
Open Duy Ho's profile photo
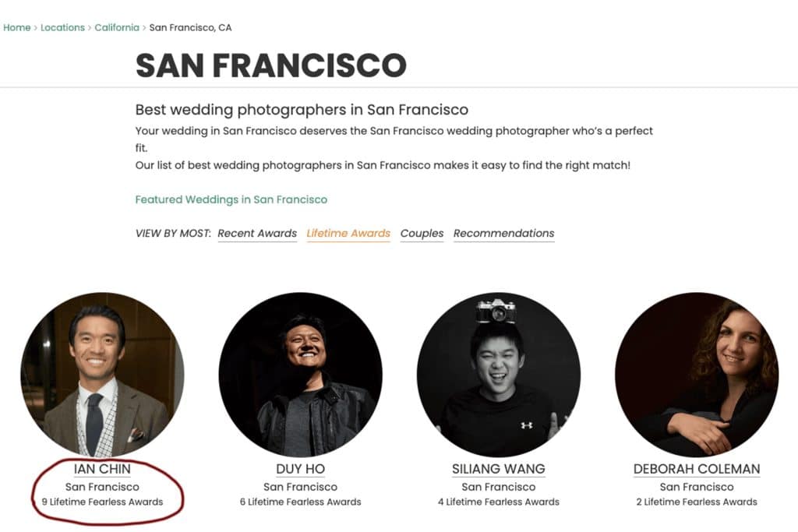301,374
